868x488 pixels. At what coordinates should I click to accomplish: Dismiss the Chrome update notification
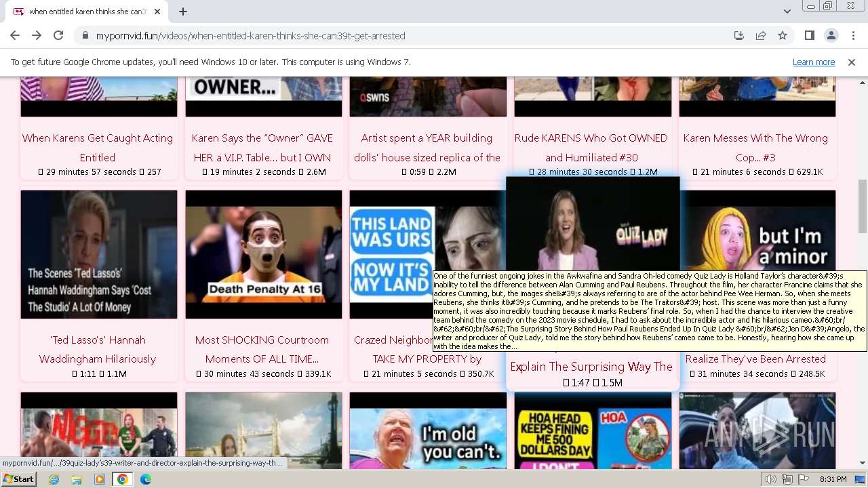click(x=852, y=62)
